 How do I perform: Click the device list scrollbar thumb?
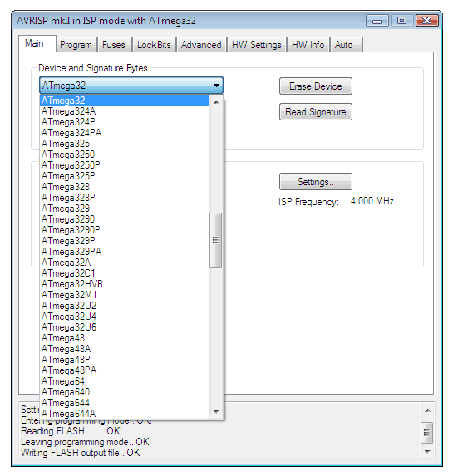(215, 240)
